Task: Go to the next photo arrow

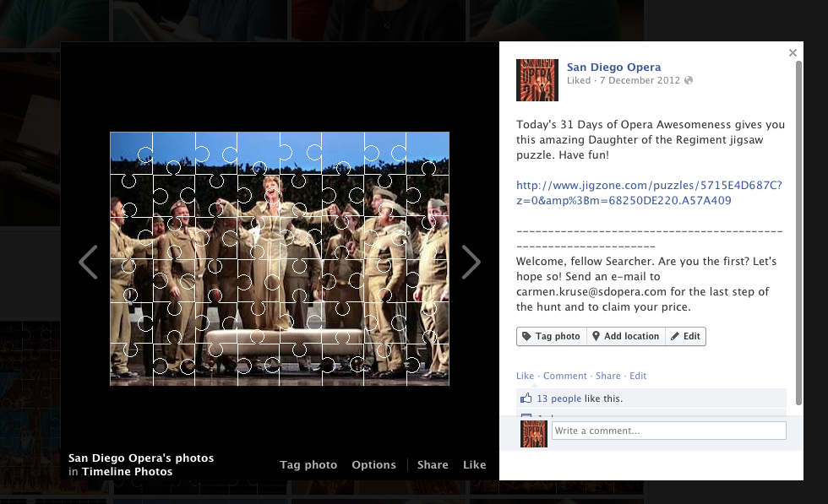Action: 471,262
